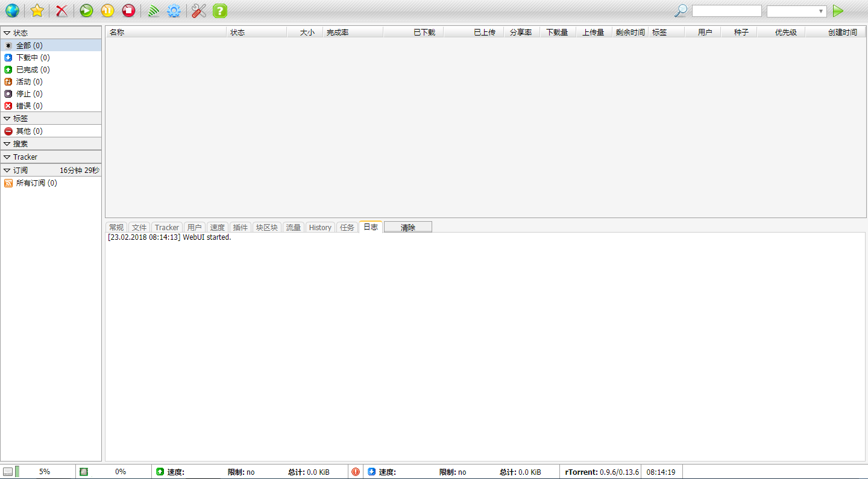This screenshot has height=479, width=868.
Task: Sort by the 已下载 column header
Action: click(x=414, y=33)
